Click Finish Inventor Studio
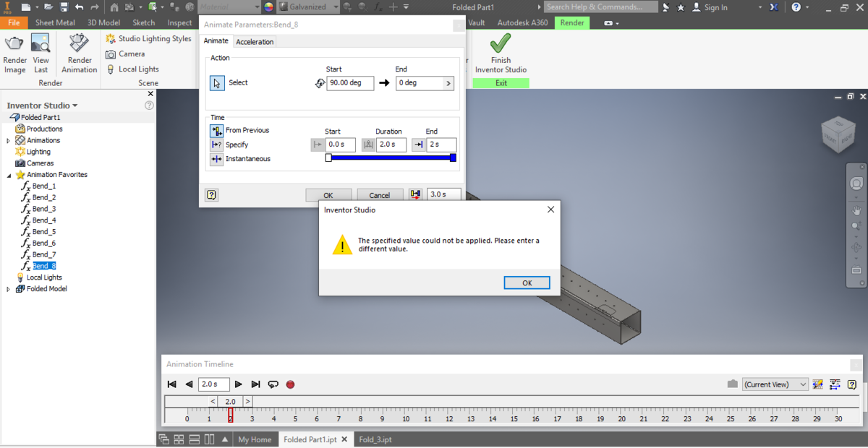Viewport: 868px width, 448px height. 501,53
